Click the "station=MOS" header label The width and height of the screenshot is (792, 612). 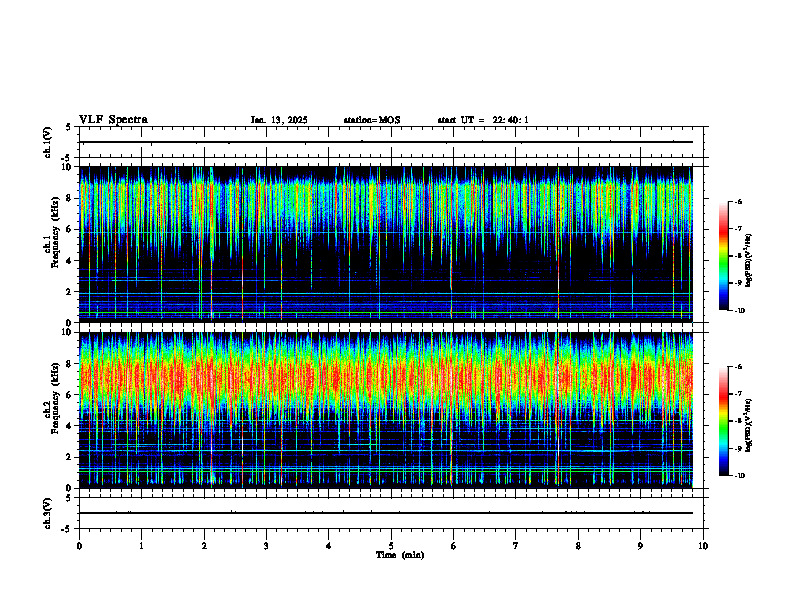tap(372, 120)
